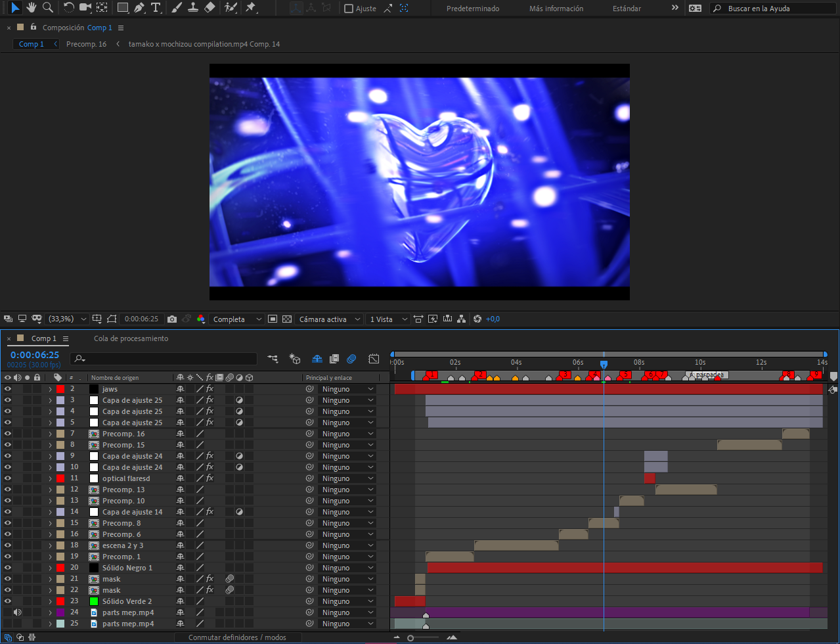
Task: Select the Puppet Pin tool
Action: tap(250, 8)
